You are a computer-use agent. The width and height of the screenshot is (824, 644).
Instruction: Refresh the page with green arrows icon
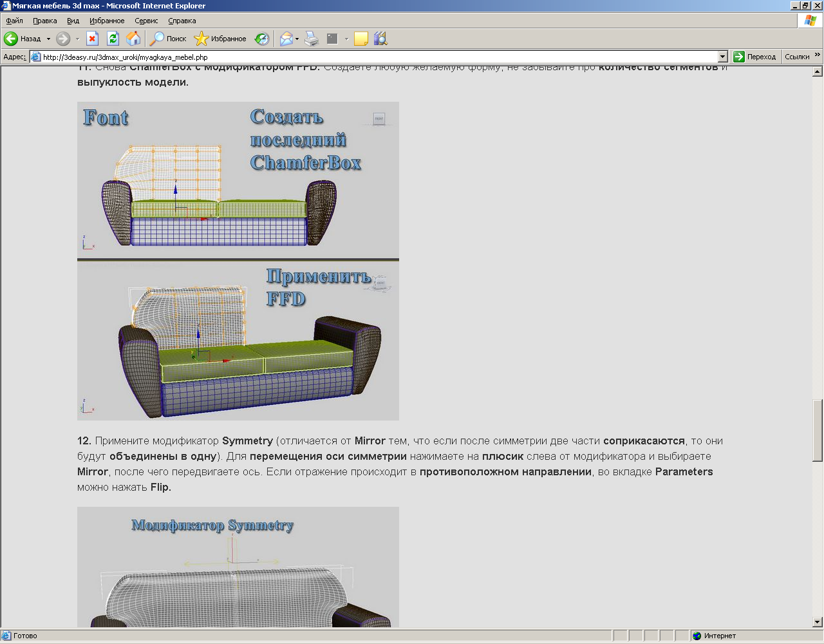tap(113, 39)
